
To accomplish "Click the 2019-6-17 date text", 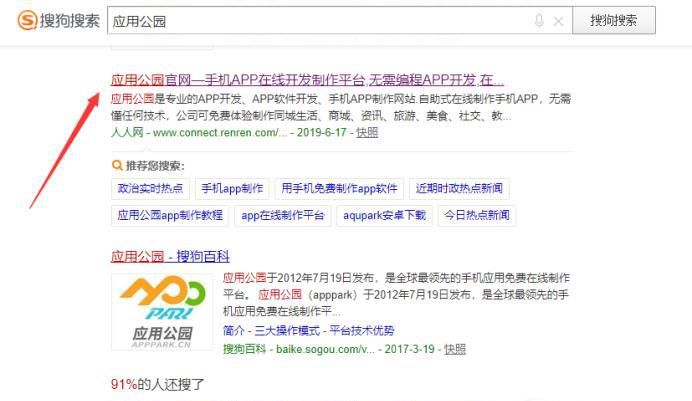I will [x=321, y=132].
